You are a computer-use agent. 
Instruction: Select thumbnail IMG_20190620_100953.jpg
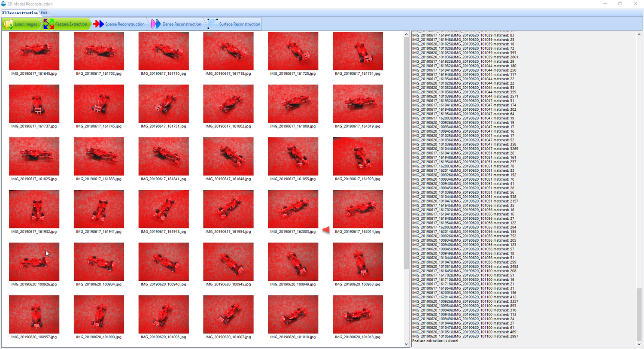pos(358,262)
